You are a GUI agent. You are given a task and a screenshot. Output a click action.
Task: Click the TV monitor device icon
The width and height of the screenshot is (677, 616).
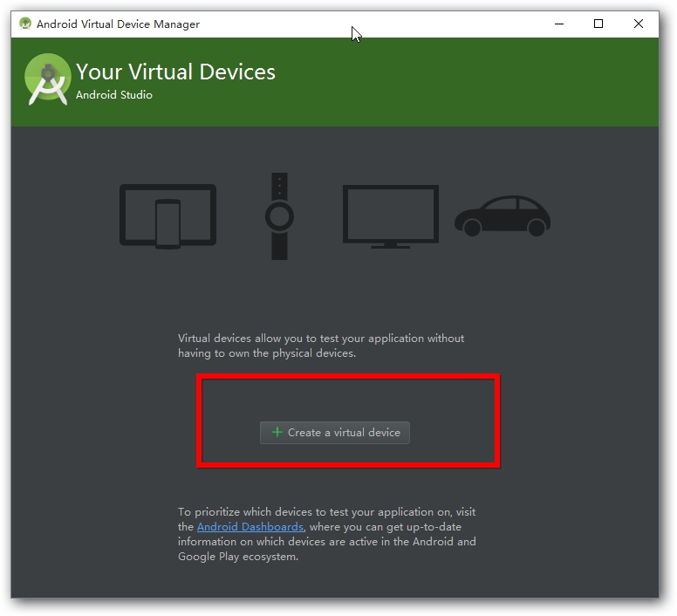click(390, 216)
